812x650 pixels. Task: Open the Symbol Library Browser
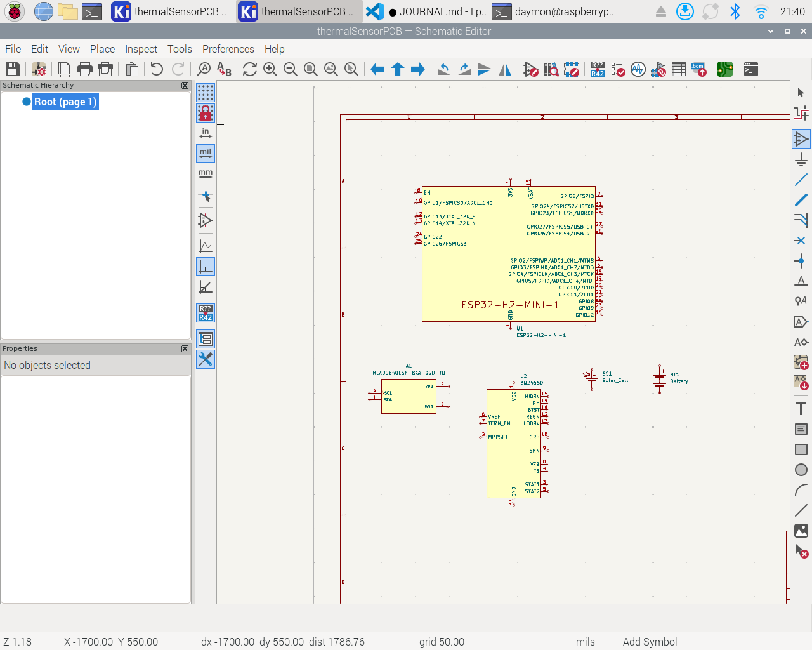tap(551, 69)
